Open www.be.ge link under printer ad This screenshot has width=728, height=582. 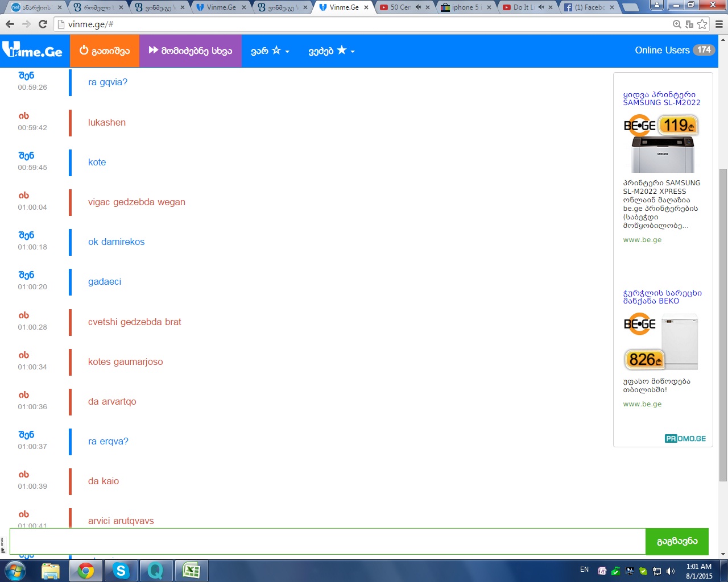(x=642, y=240)
